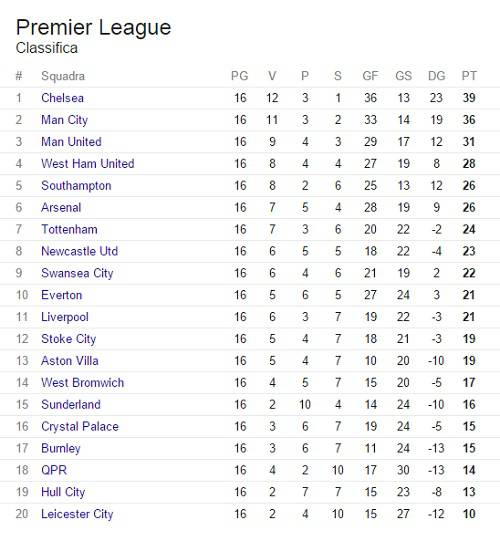The image size is (500, 541).
Task: Click the Man United team name
Action: (x=71, y=142)
